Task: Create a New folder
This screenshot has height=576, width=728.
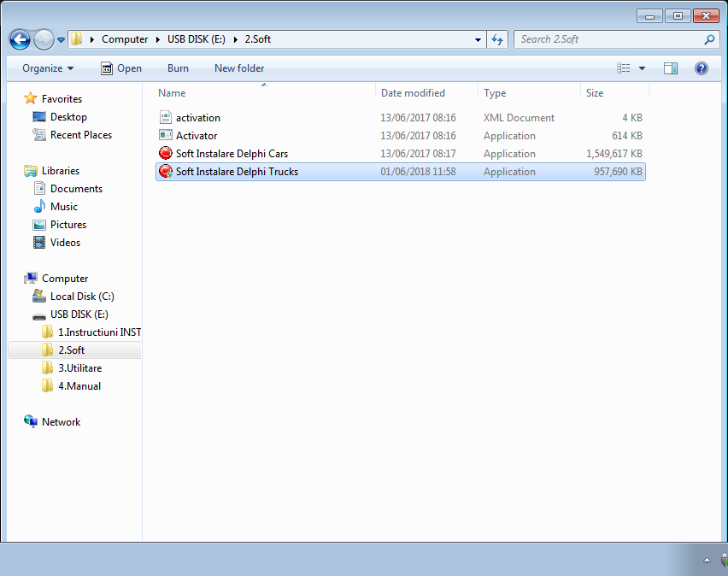Action: click(239, 68)
